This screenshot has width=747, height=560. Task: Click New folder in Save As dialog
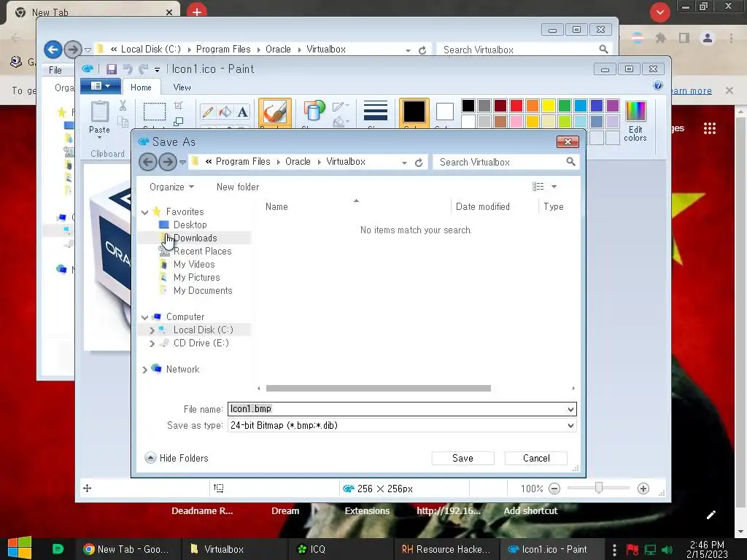pyautogui.click(x=238, y=187)
